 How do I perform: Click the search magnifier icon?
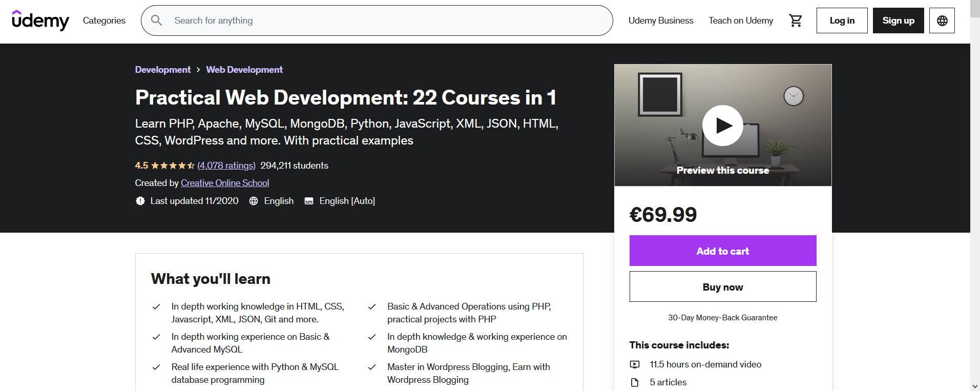pyautogui.click(x=157, y=20)
